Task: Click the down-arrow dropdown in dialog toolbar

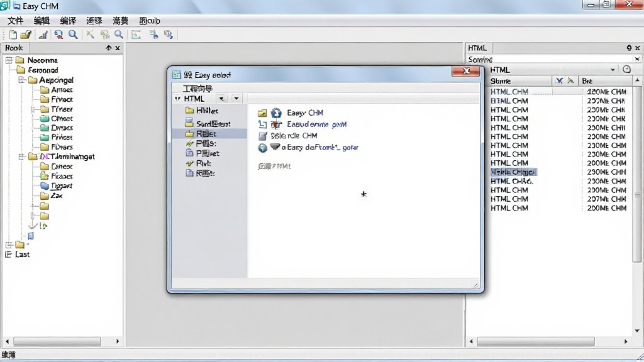Action: click(236, 99)
